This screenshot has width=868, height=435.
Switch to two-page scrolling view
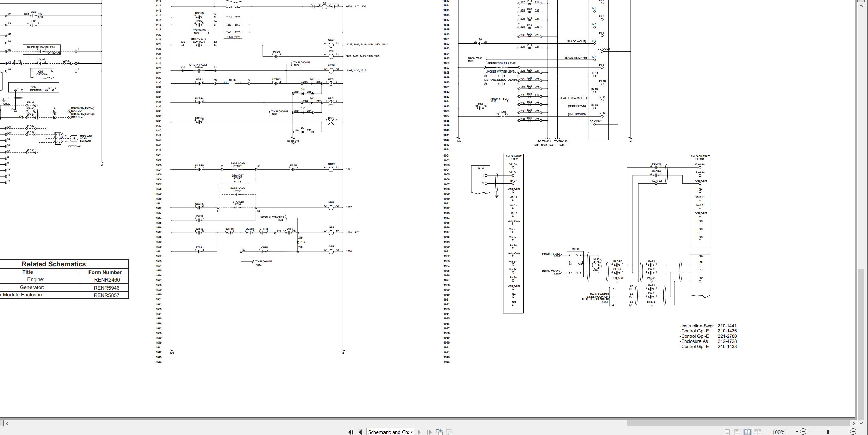(757, 432)
